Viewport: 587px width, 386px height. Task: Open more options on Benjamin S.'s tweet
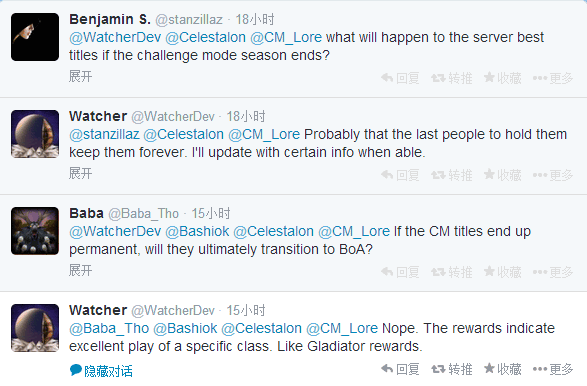pos(553,78)
